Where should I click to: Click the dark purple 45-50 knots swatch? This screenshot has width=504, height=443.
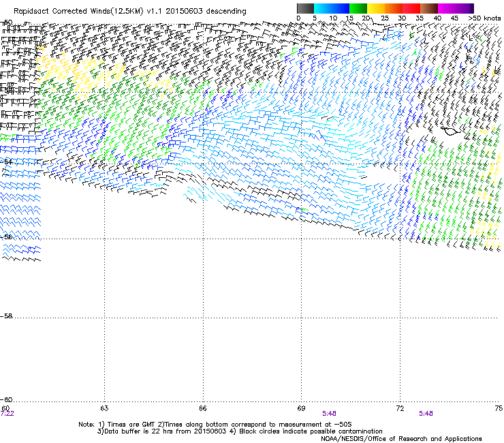[464, 8]
